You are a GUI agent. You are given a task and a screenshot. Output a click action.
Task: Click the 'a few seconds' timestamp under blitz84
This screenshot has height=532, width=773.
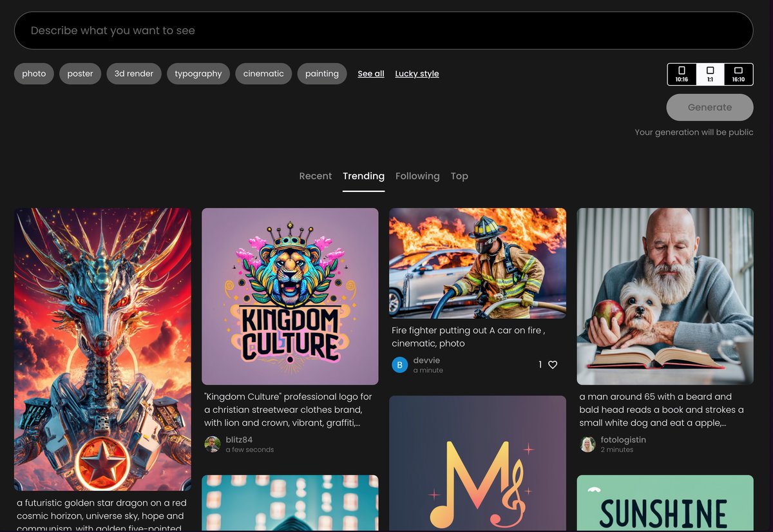pos(249,450)
